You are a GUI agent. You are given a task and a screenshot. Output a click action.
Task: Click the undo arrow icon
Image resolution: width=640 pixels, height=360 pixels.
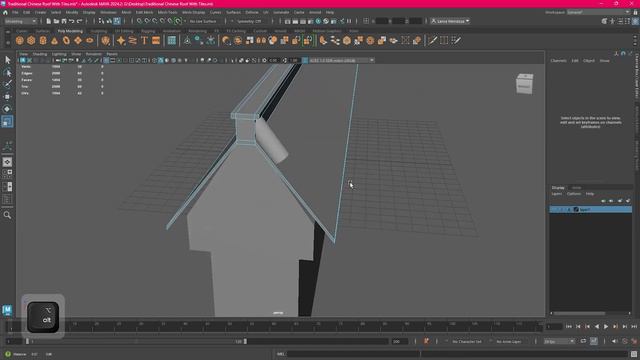[72, 21]
